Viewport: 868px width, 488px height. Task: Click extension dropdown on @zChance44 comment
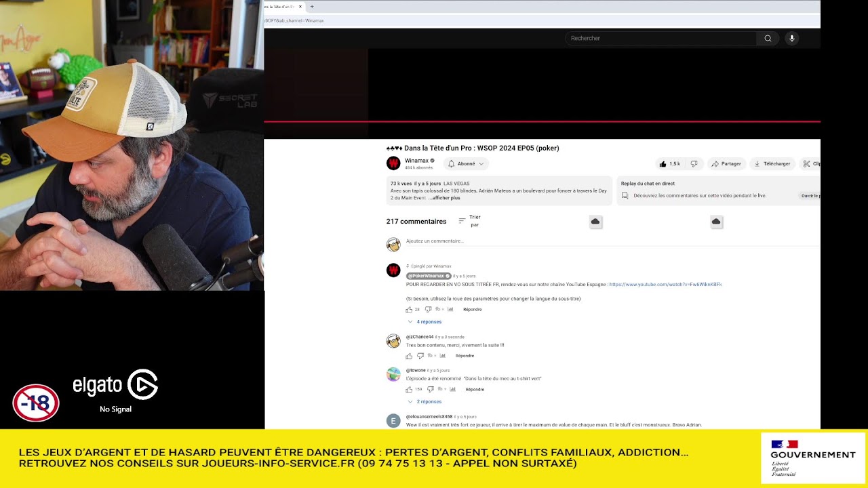pyautogui.click(x=432, y=356)
